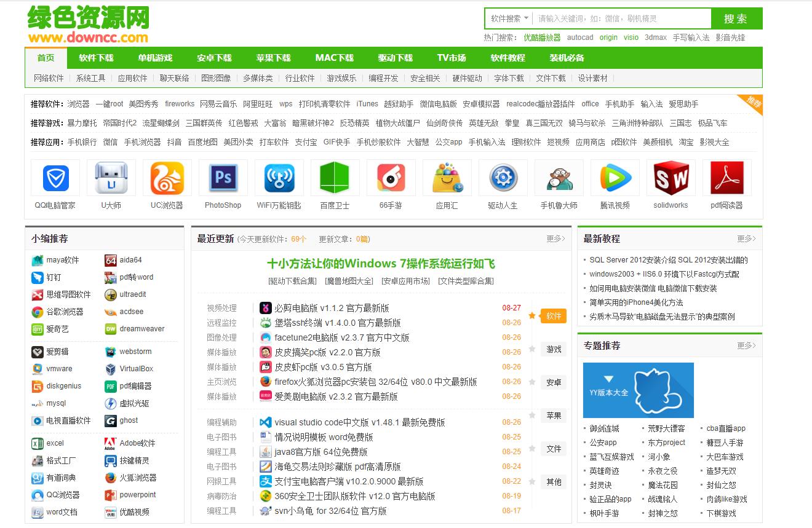Open the [驱动下载合集] link
This screenshot has height=528, width=812.
292,281
